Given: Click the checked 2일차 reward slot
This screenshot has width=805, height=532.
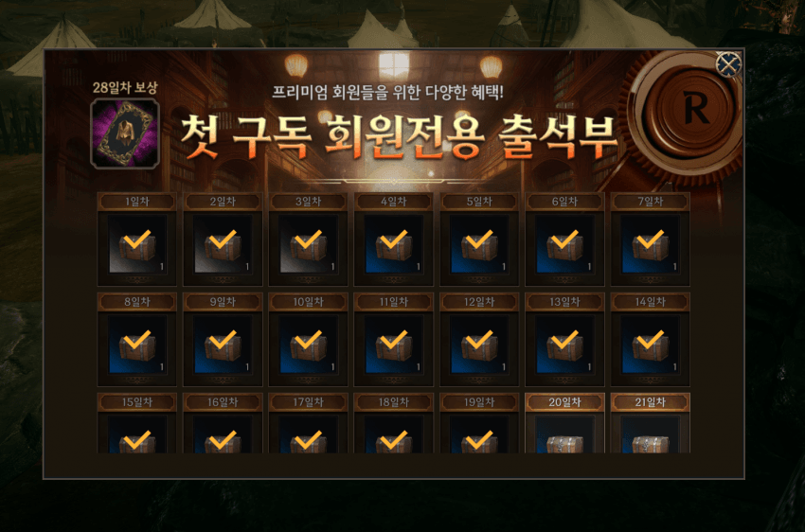Looking at the screenshot, I should click(x=223, y=244).
